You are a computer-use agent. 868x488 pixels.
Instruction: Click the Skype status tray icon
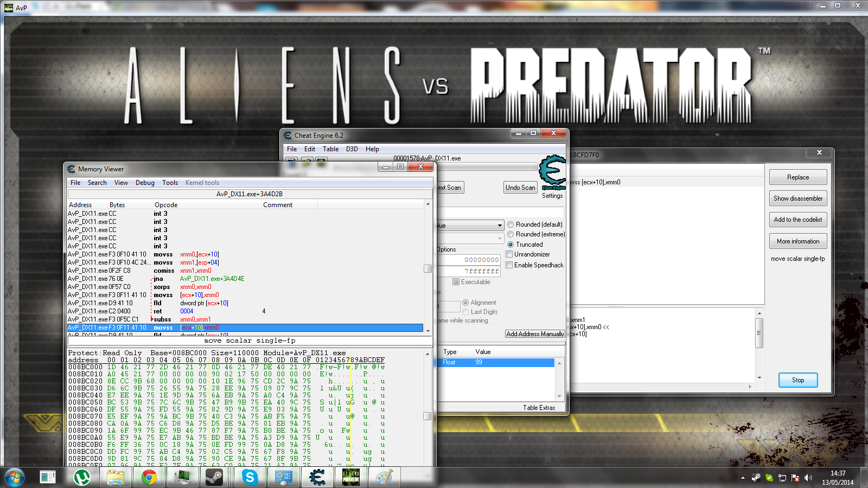click(769, 478)
